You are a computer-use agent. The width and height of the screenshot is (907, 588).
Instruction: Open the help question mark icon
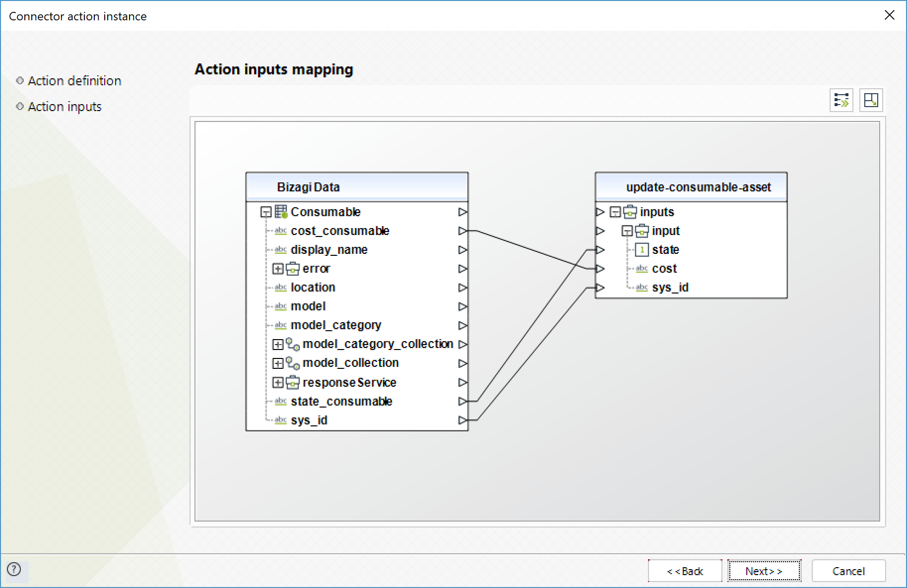(x=14, y=569)
